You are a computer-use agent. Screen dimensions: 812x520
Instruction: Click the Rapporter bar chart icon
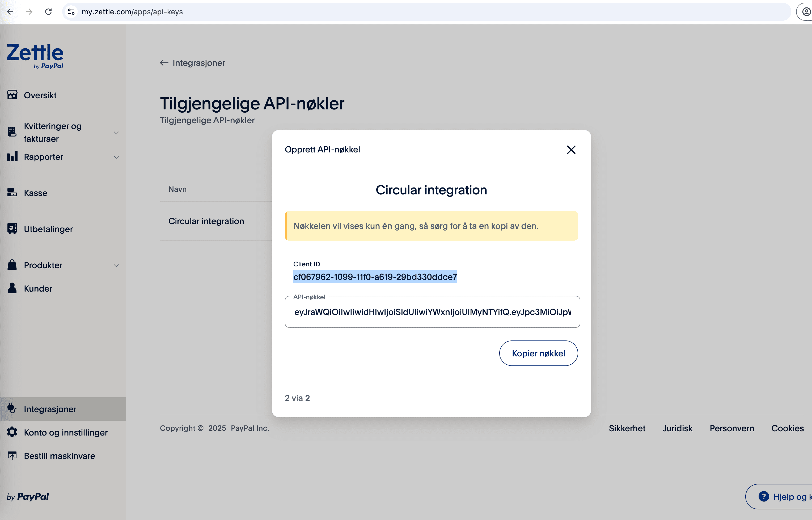12,157
